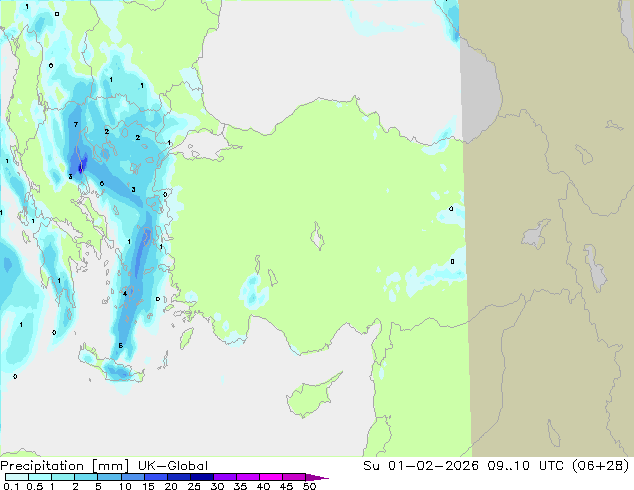Click the "UK-Global" model name
The height and width of the screenshot is (490, 634).
(173, 466)
